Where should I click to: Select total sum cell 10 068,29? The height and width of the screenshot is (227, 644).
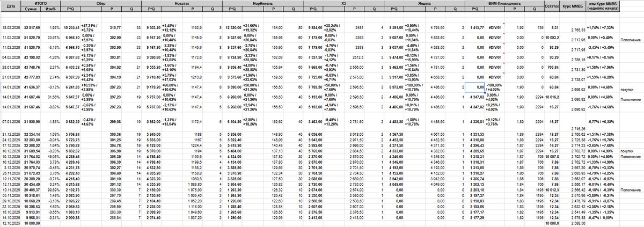coord(32,202)
